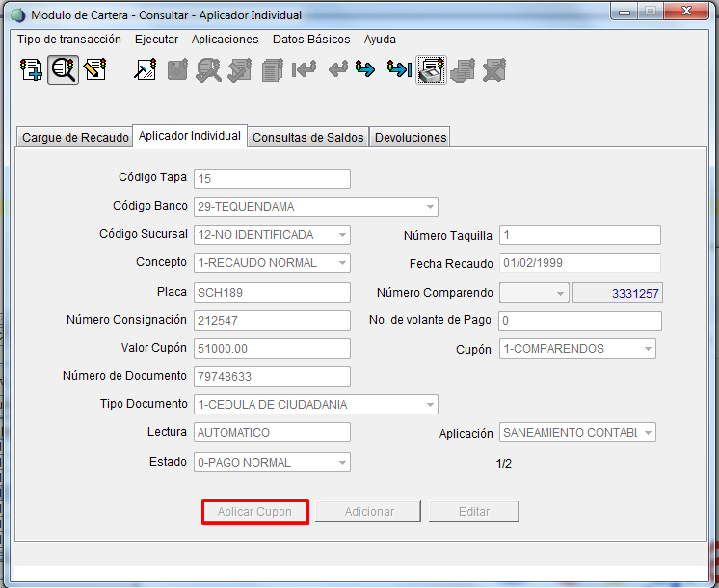This screenshot has height=588, width=719.
Task: Click the greyed-out floppy disk save icon
Action: click(x=176, y=69)
